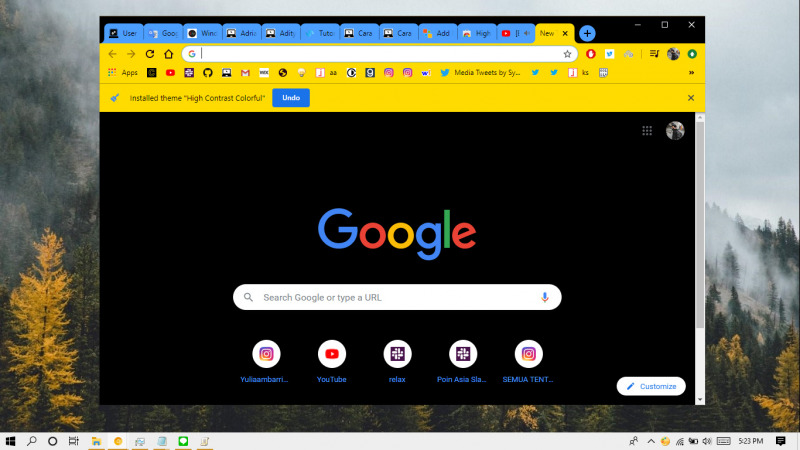Focus the Search Google or type a URL box
800x450 pixels.
pyautogui.click(x=397, y=297)
